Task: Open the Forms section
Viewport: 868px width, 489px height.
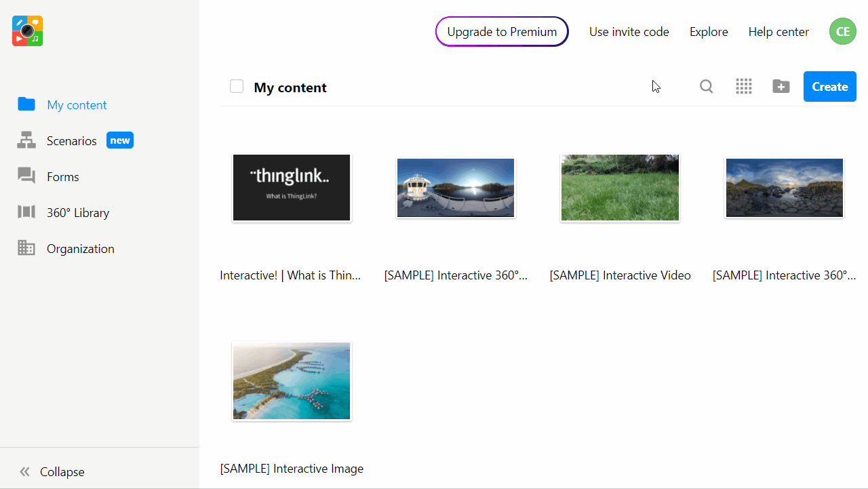Action: (x=62, y=176)
